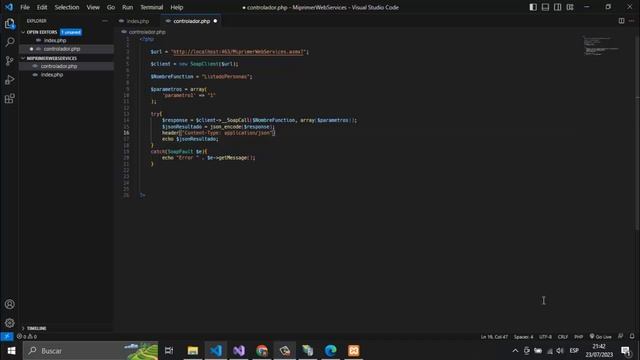Open the Accounts menu icon
The image size is (640, 360).
pyautogui.click(x=9, y=304)
